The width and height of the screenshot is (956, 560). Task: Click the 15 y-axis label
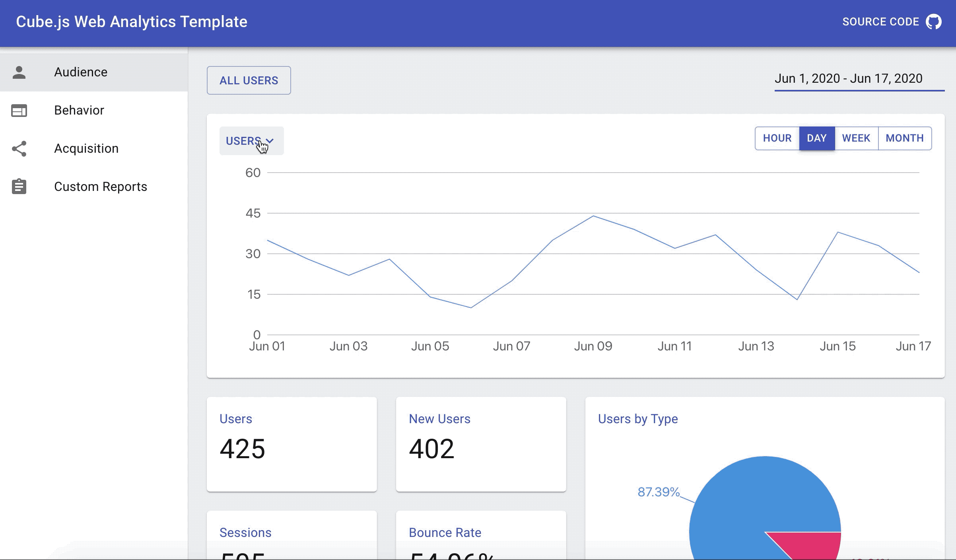254,294
